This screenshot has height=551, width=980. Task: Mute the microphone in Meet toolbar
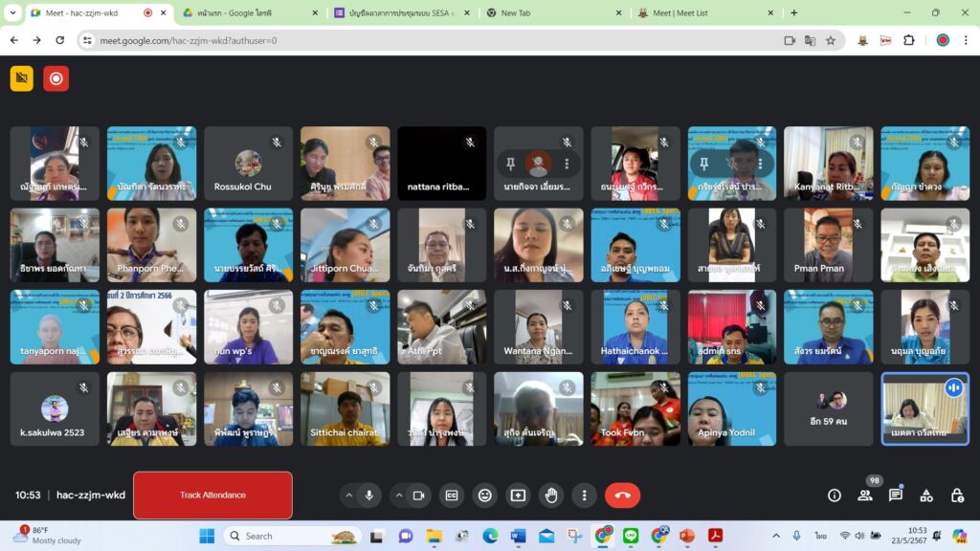click(369, 496)
